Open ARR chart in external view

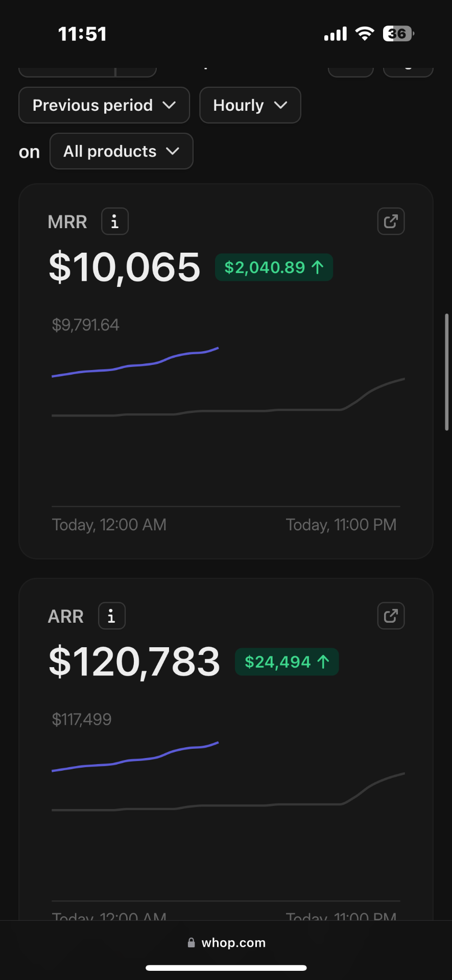coord(391,616)
